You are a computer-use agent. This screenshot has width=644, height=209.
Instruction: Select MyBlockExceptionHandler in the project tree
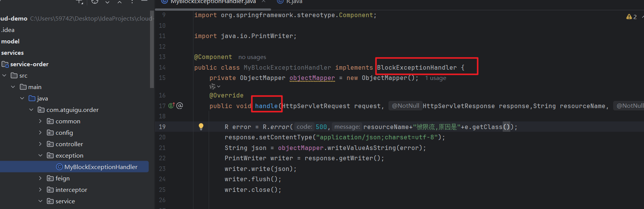click(x=74, y=167)
